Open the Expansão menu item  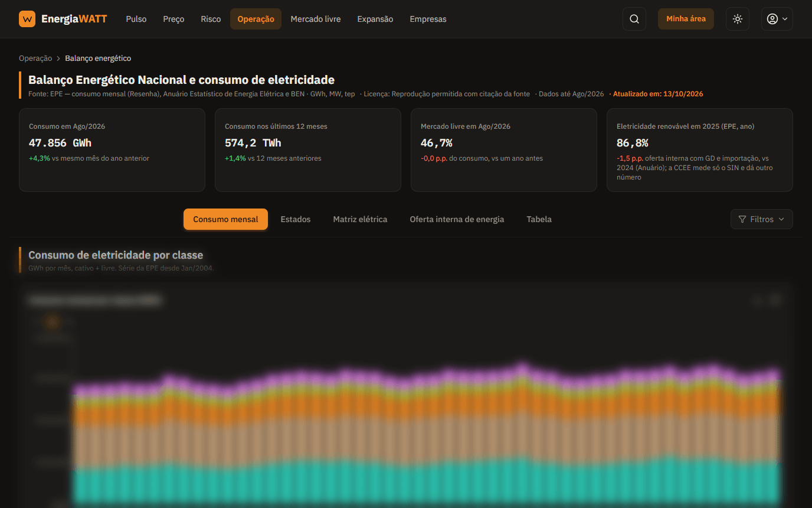coord(375,19)
